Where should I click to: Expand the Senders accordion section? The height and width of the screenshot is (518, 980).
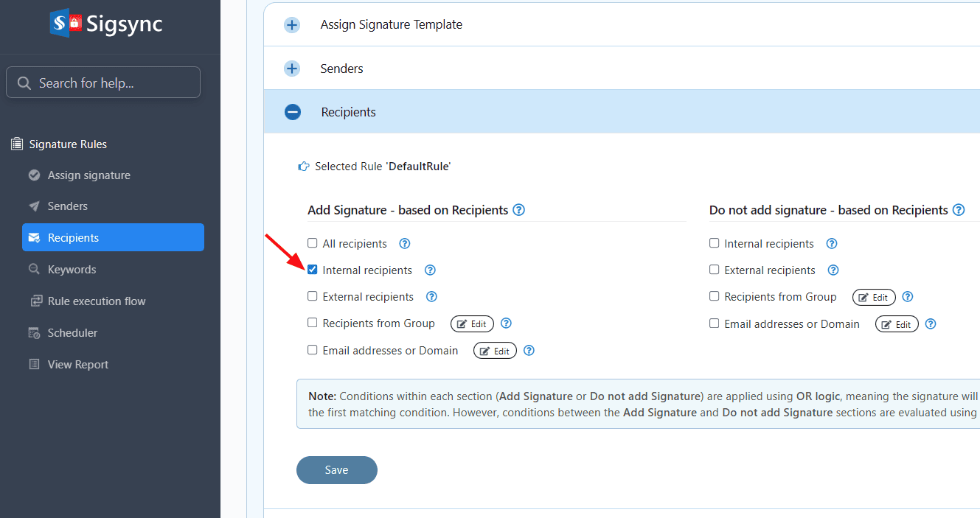pos(293,69)
